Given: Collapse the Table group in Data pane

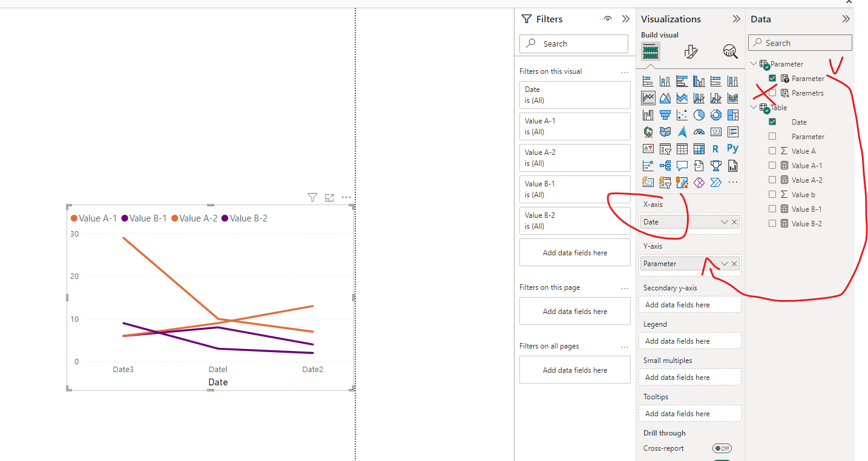Looking at the screenshot, I should coord(754,107).
